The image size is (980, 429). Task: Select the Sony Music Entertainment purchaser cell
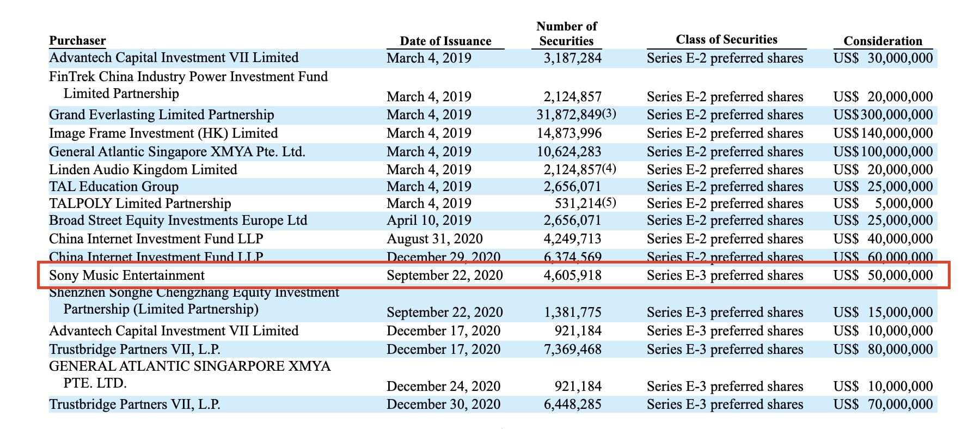pyautogui.click(x=127, y=275)
